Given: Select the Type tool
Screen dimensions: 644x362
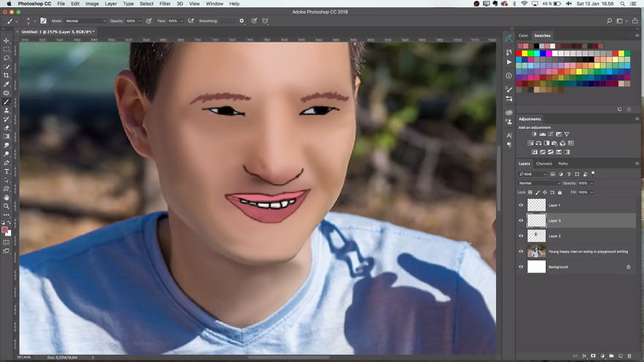Looking at the screenshot, I should (x=7, y=171).
